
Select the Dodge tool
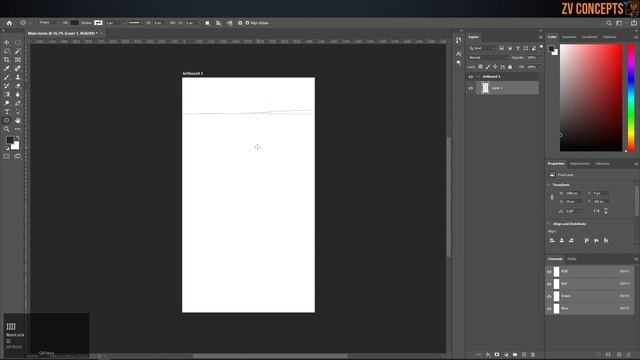[7, 103]
